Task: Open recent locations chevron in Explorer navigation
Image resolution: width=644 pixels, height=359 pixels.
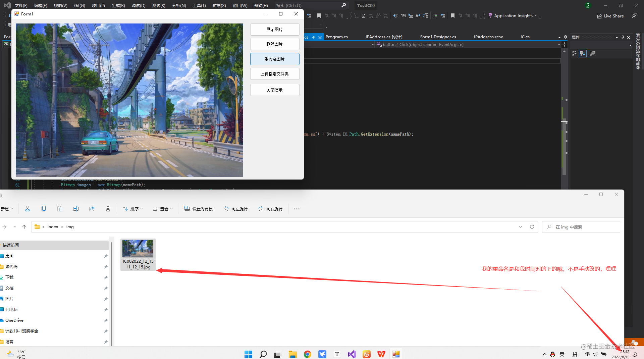Action: pos(14,227)
